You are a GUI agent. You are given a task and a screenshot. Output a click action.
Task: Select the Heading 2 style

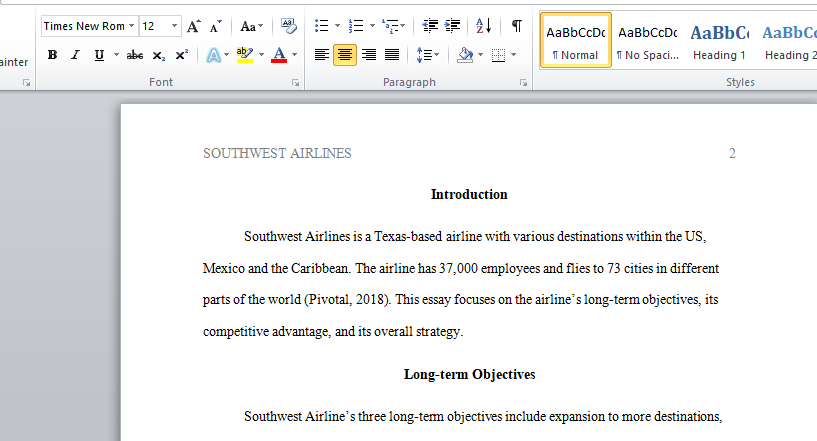pos(789,41)
